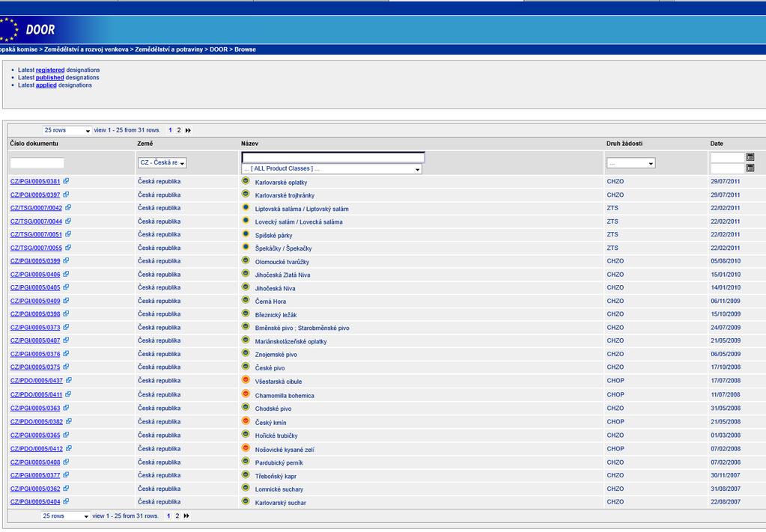Go to last page using top double-arrow

coord(188,130)
